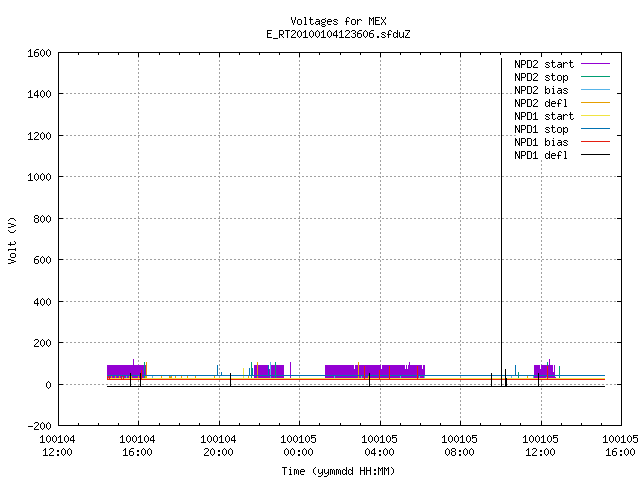The height and width of the screenshot is (480, 640).
Task: Click the 'Volt (V)' y-axis label
Action: [x=12, y=240]
